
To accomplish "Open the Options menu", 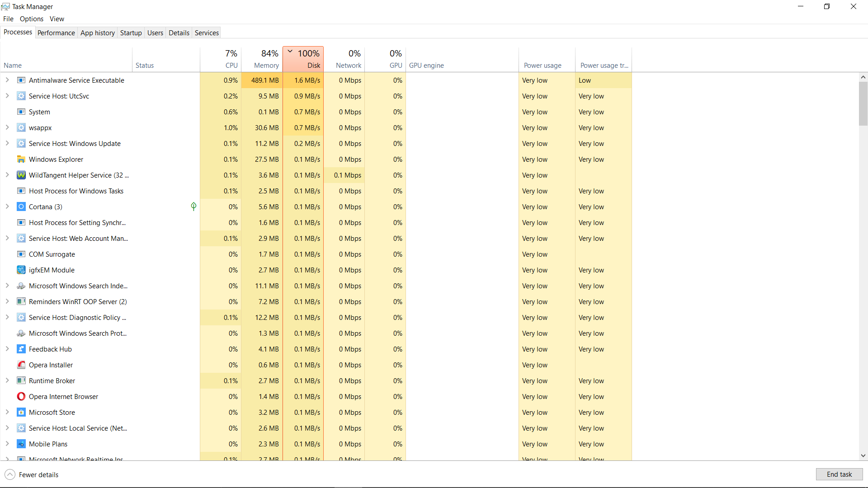I will pos(32,19).
